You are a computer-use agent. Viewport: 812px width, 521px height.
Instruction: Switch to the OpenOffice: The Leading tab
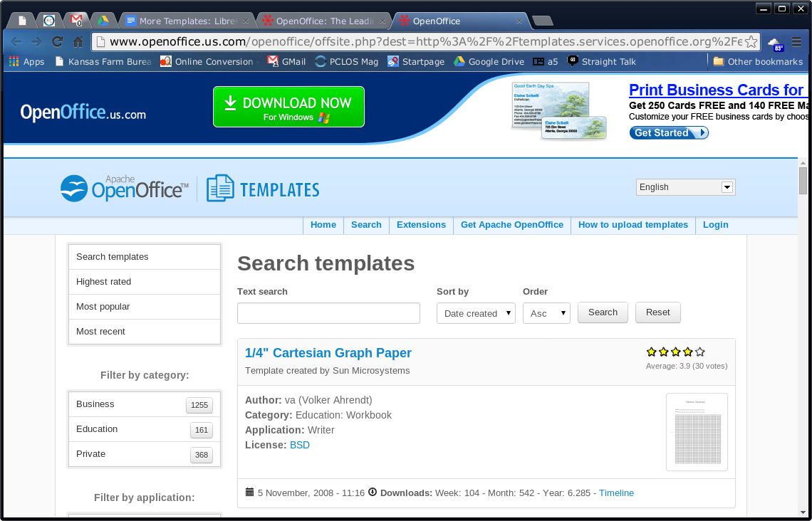click(325, 21)
